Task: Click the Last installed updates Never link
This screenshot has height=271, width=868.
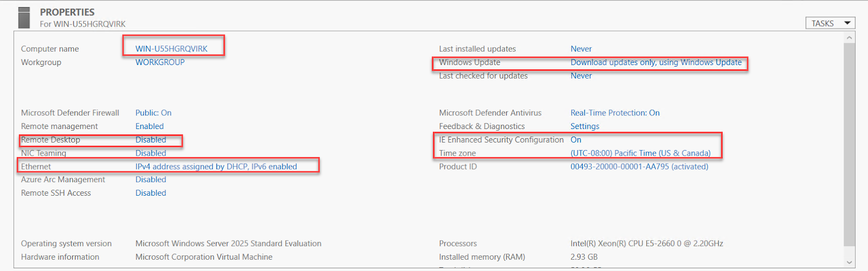Action: pos(581,49)
